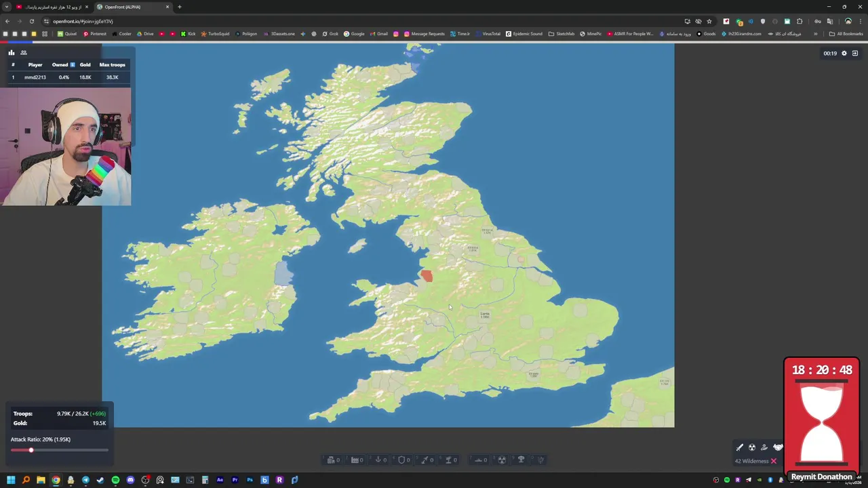
Task: Open the Sketchfab bookmark folder
Action: (561, 34)
